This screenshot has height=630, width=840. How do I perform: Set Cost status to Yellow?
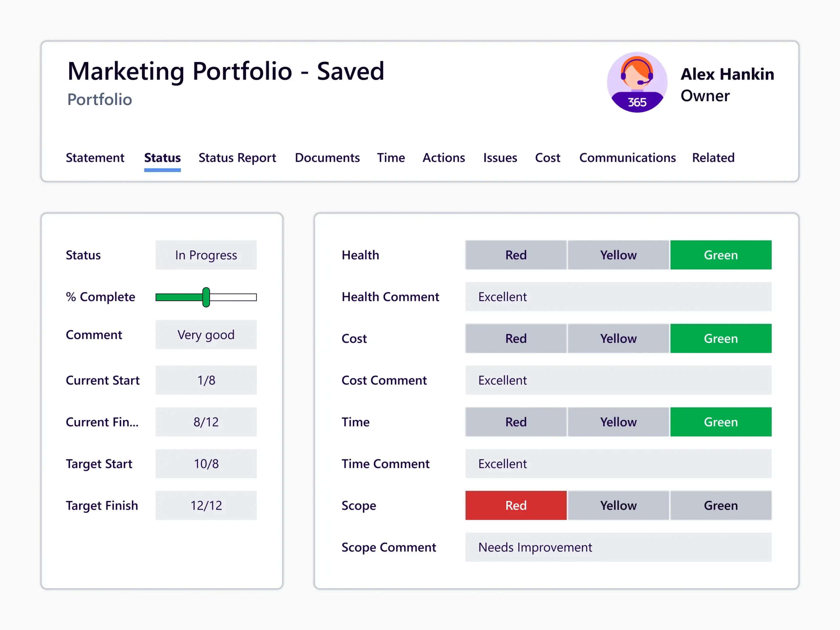618,338
